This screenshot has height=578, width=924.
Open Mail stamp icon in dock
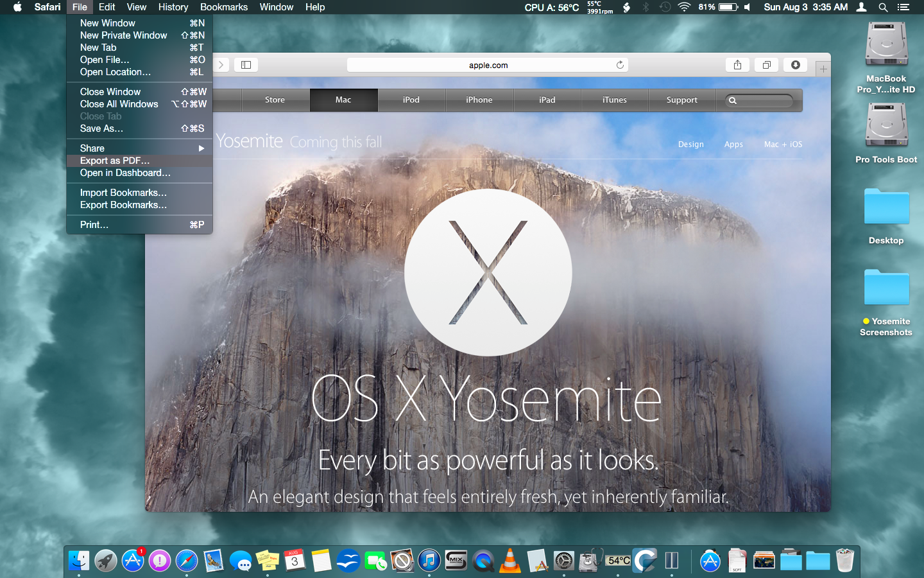point(214,561)
